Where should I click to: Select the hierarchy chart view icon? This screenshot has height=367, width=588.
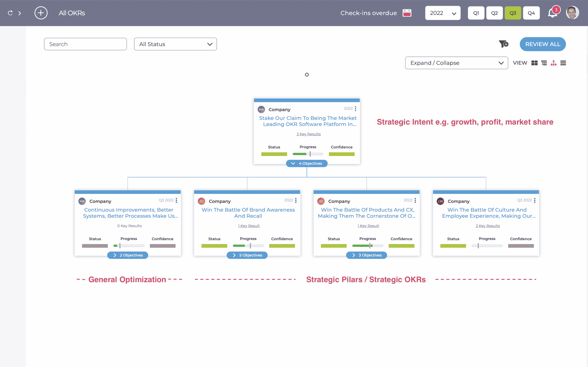[554, 63]
